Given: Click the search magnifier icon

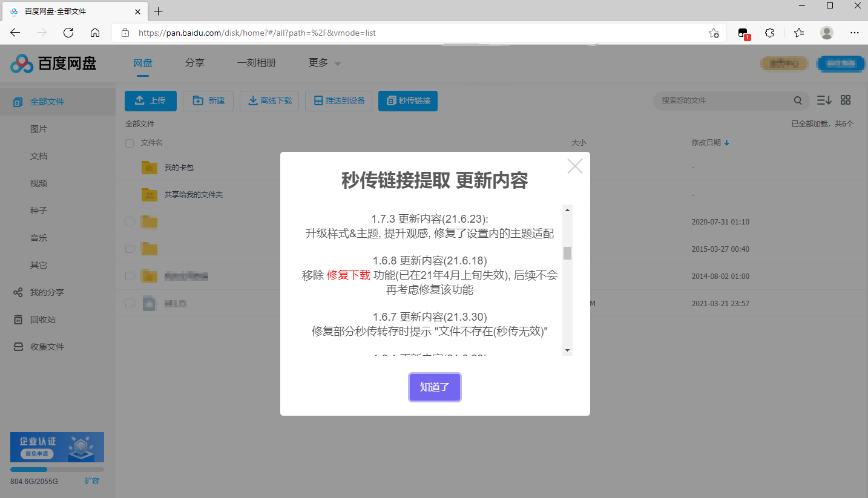Looking at the screenshot, I should click(x=798, y=100).
